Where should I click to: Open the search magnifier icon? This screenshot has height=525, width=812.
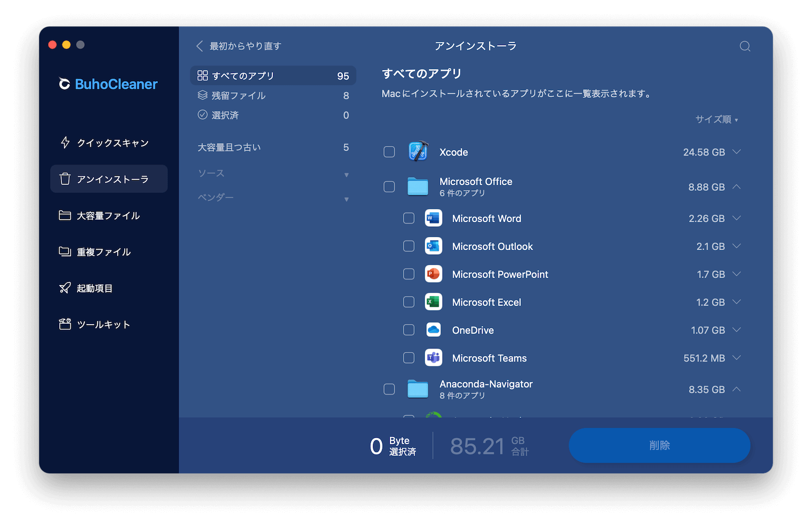point(745,46)
